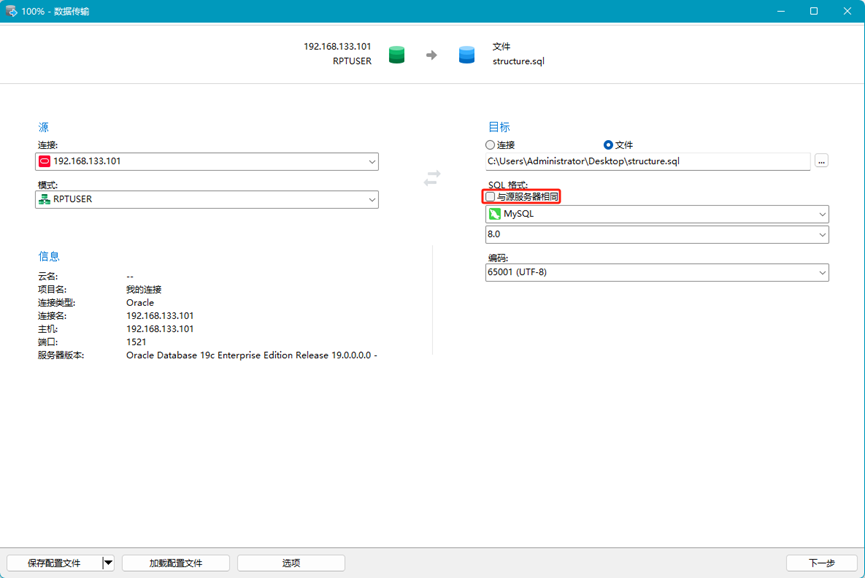Open the 65001 (UTF-8) encoding dropdown
This screenshot has height=578, width=865.
(x=657, y=272)
